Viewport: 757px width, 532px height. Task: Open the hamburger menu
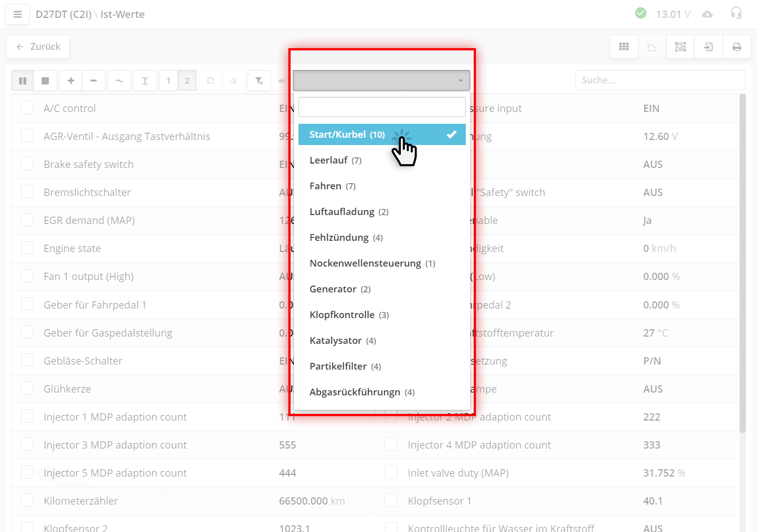[x=17, y=14]
